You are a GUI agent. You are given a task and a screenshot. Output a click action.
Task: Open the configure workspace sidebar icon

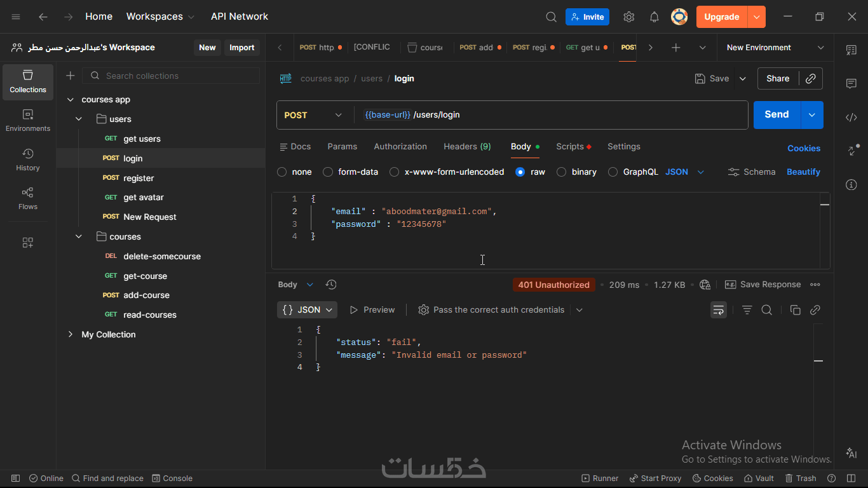[x=28, y=243]
